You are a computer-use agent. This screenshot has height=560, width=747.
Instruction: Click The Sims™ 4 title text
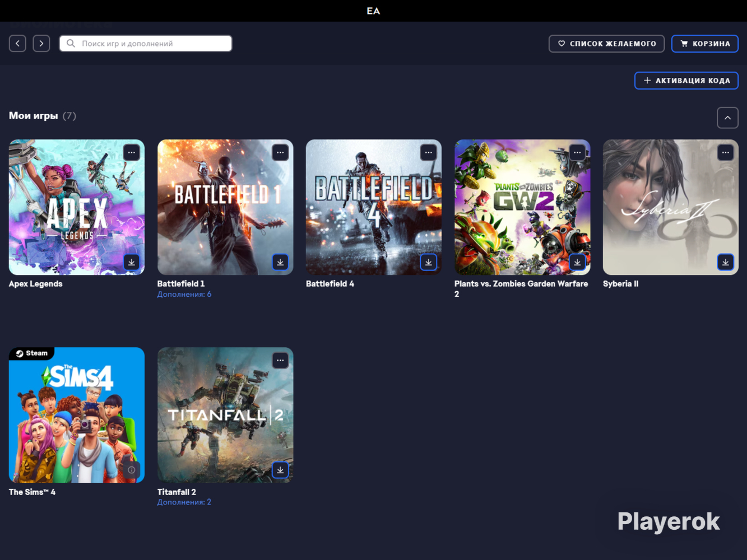pos(33,492)
